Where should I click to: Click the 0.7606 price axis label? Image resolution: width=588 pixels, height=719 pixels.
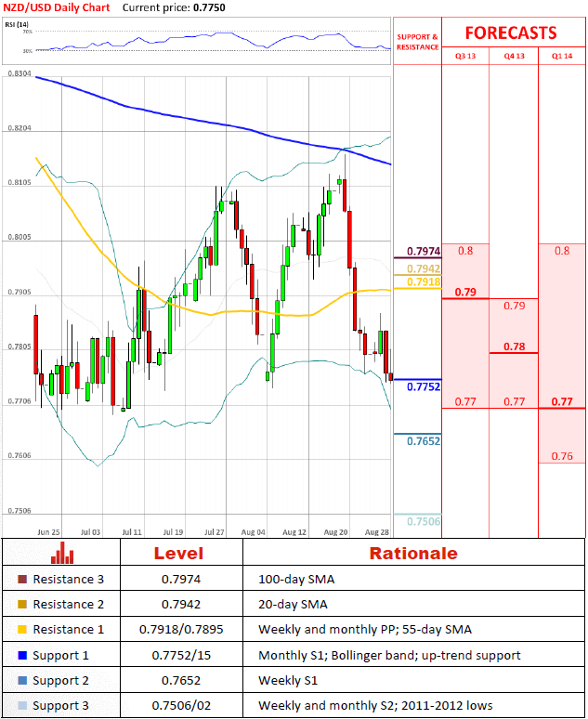(x=20, y=455)
